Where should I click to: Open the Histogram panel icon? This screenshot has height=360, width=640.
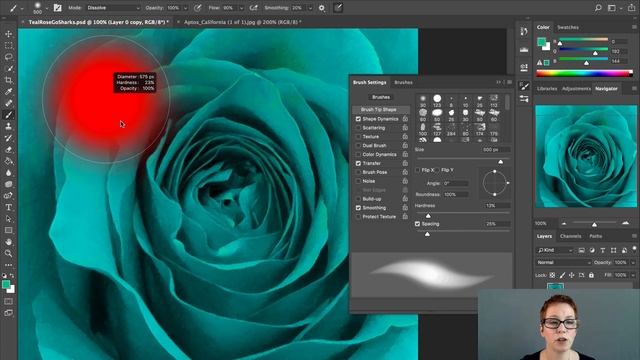click(524, 49)
